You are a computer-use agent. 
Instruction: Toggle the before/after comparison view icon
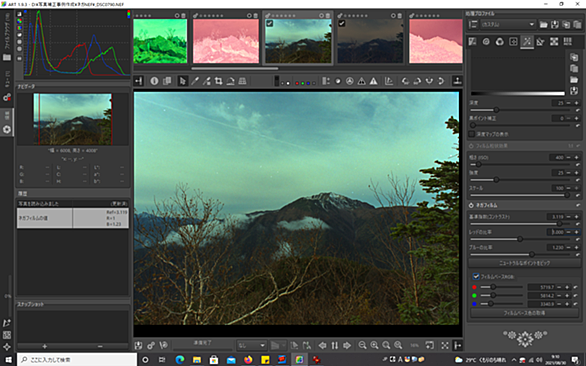[x=167, y=81]
